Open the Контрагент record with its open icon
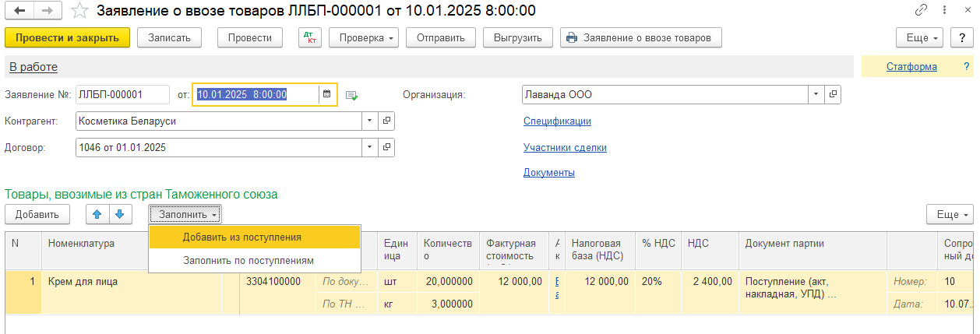Viewport: 980px width, 334px height. pyautogui.click(x=386, y=121)
